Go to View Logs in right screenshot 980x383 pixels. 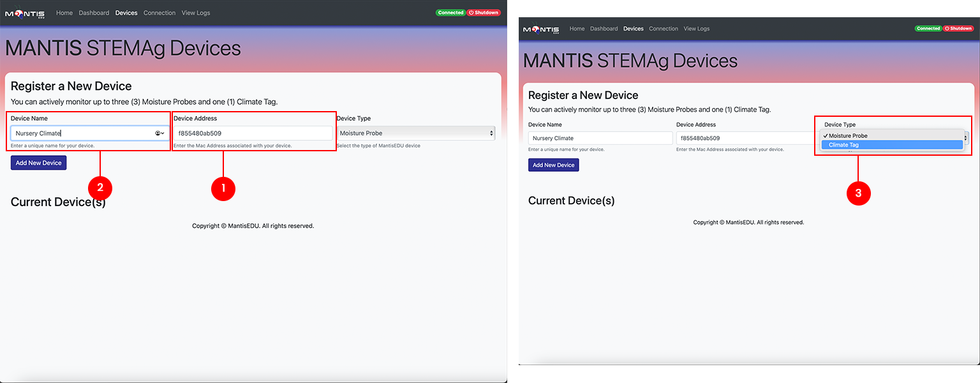click(696, 29)
